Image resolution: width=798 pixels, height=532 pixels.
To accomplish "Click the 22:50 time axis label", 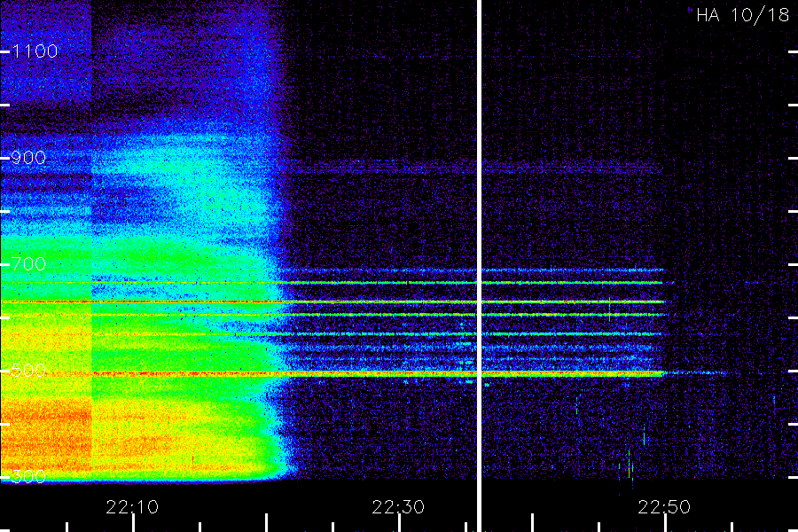I will click(664, 507).
